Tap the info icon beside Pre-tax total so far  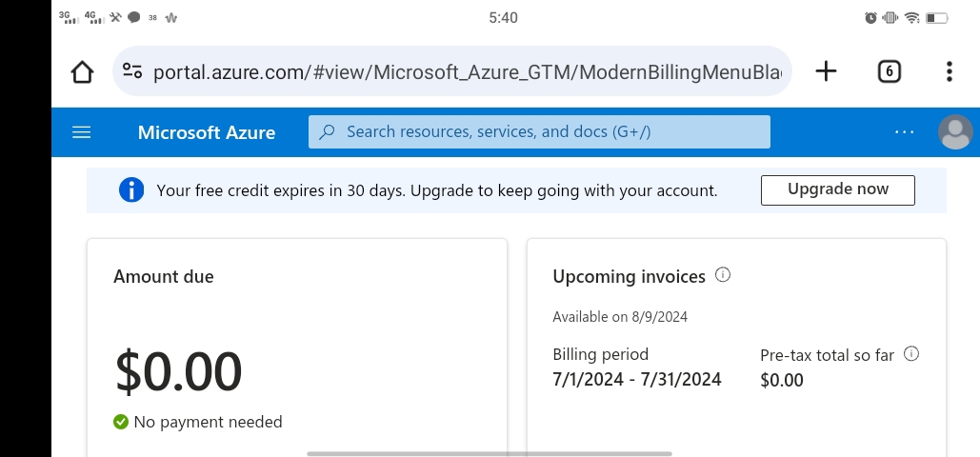pos(911,354)
